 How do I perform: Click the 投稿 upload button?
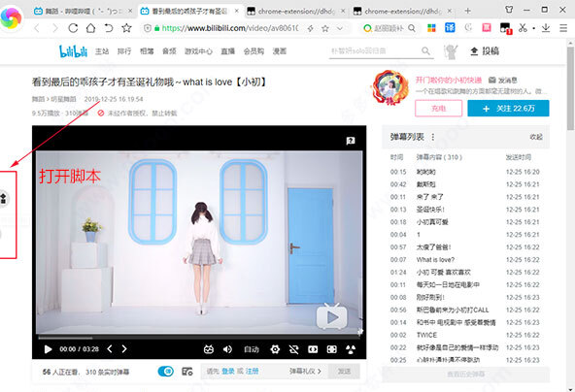click(485, 51)
